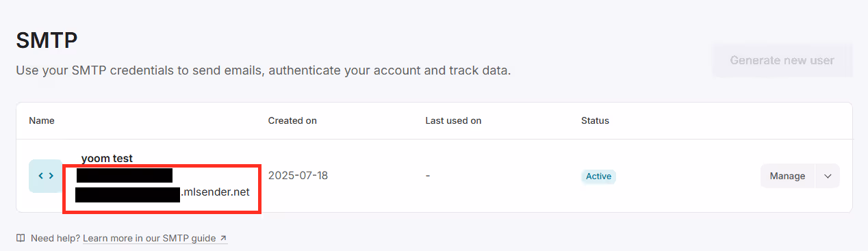This screenshot has height=251, width=868.
Task: Click the redacted username below yoom test
Action: click(x=124, y=175)
